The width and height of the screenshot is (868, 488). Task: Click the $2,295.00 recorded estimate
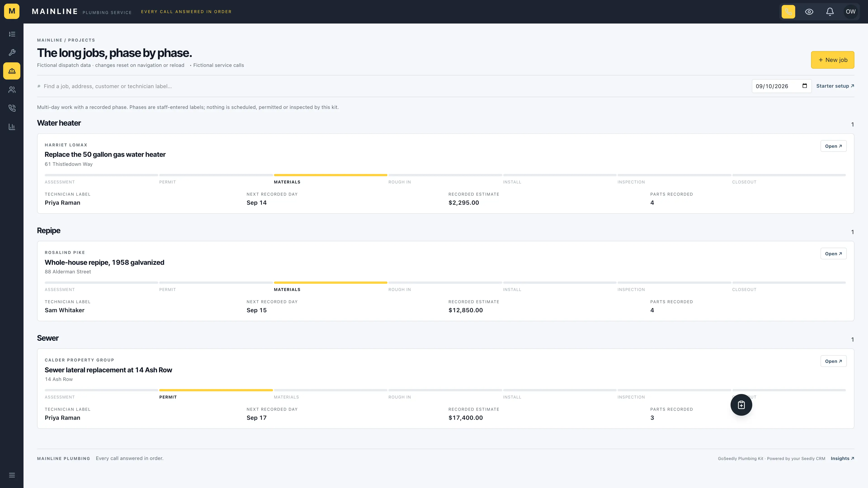463,203
